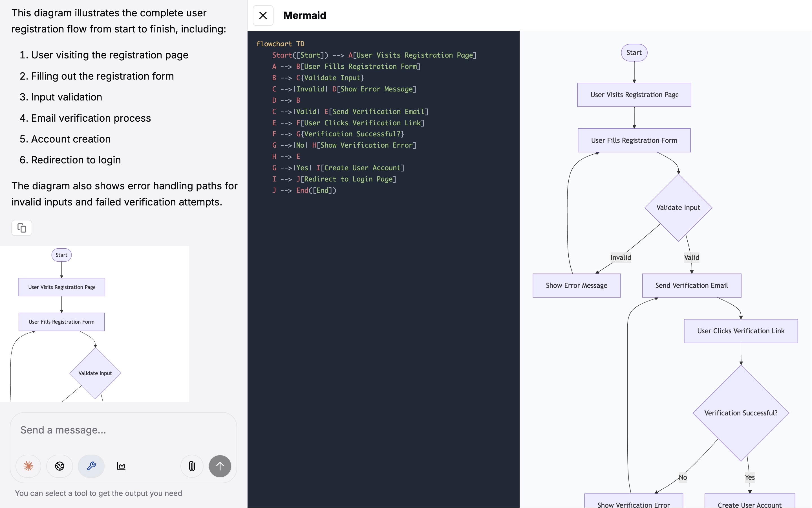Click the Send Verification Email node
This screenshot has height=508, width=812.
[692, 286]
